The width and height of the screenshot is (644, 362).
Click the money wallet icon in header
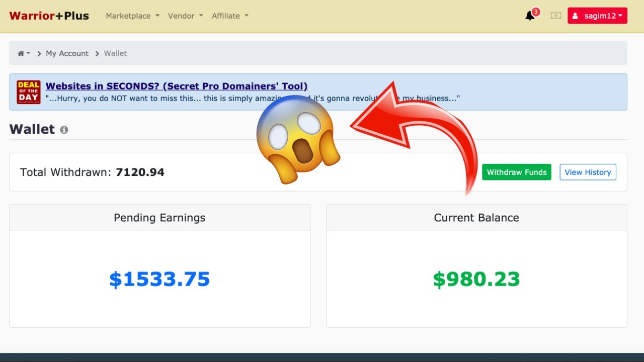556,16
